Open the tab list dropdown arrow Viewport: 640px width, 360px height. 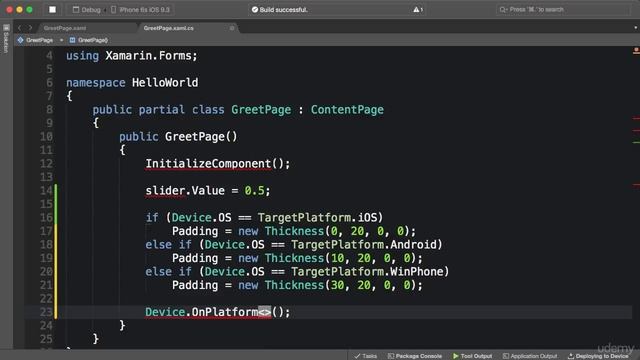click(636, 28)
